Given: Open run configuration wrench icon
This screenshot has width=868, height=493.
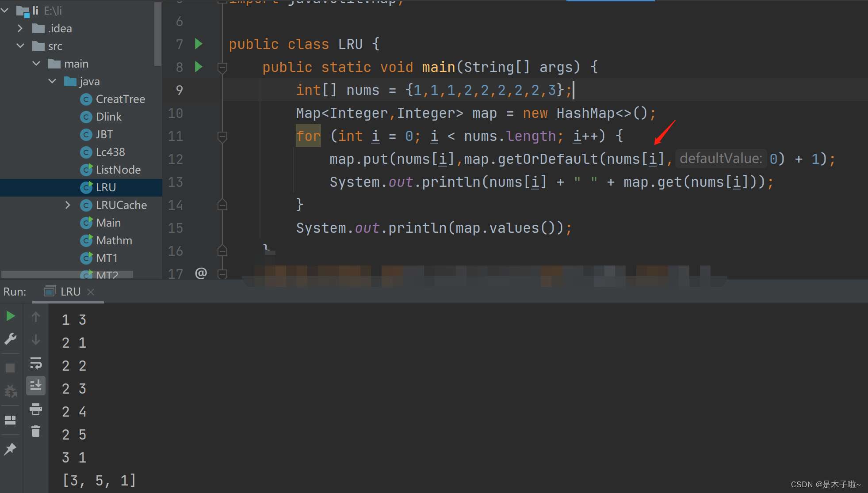Looking at the screenshot, I should coord(11,339).
